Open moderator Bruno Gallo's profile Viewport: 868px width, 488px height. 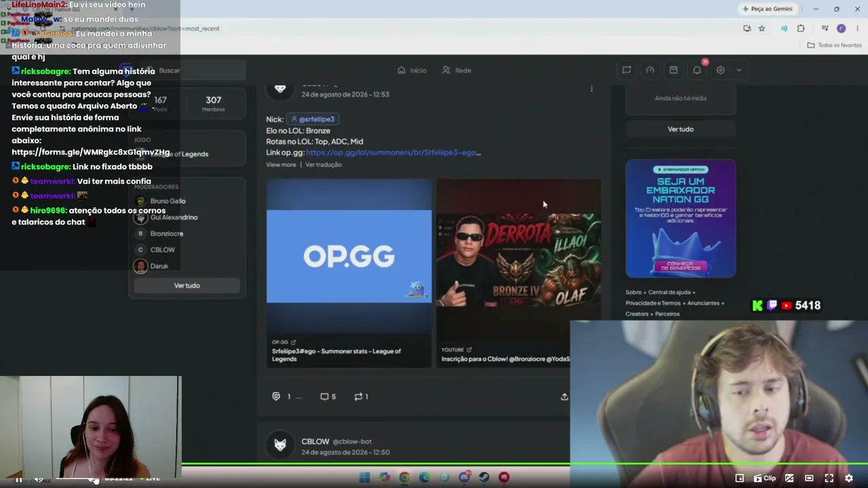tap(161, 201)
